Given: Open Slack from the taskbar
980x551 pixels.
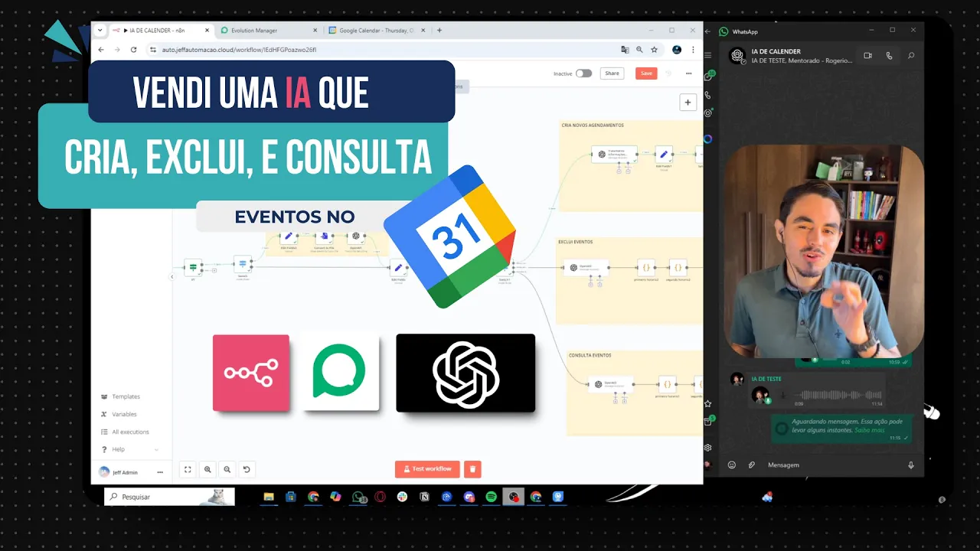Looking at the screenshot, I should point(402,497).
